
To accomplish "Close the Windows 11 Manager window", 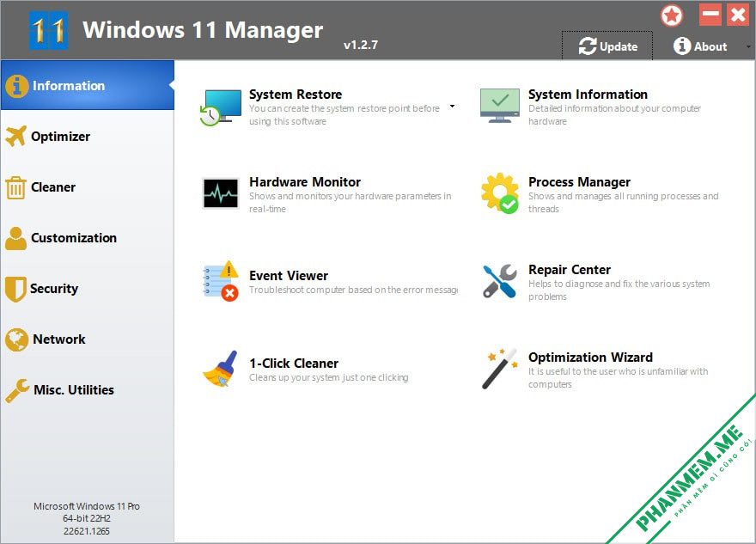I will click(x=738, y=15).
